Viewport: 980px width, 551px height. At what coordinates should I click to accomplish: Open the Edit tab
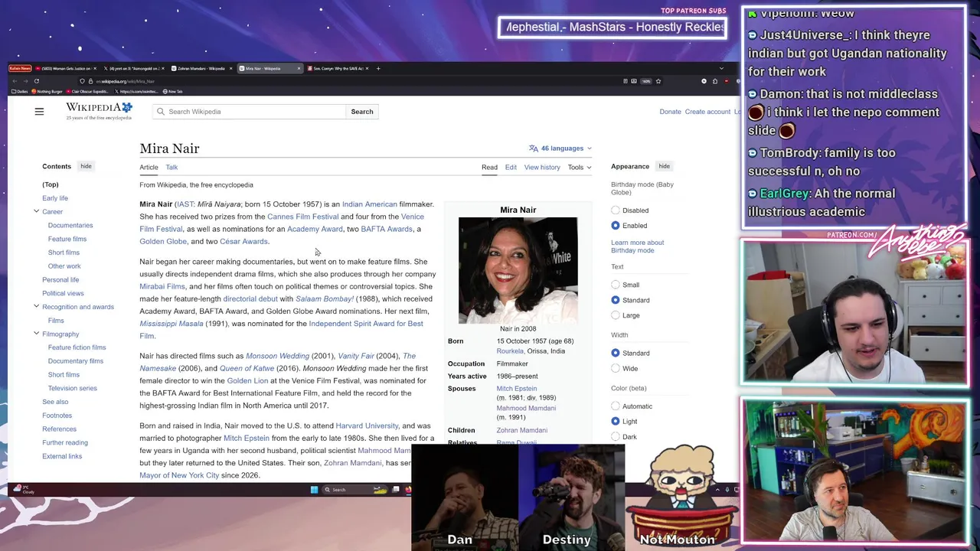point(511,167)
